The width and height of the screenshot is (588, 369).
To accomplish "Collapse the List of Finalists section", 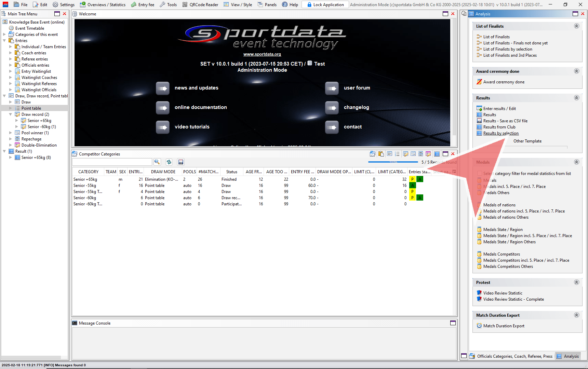I will (576, 26).
